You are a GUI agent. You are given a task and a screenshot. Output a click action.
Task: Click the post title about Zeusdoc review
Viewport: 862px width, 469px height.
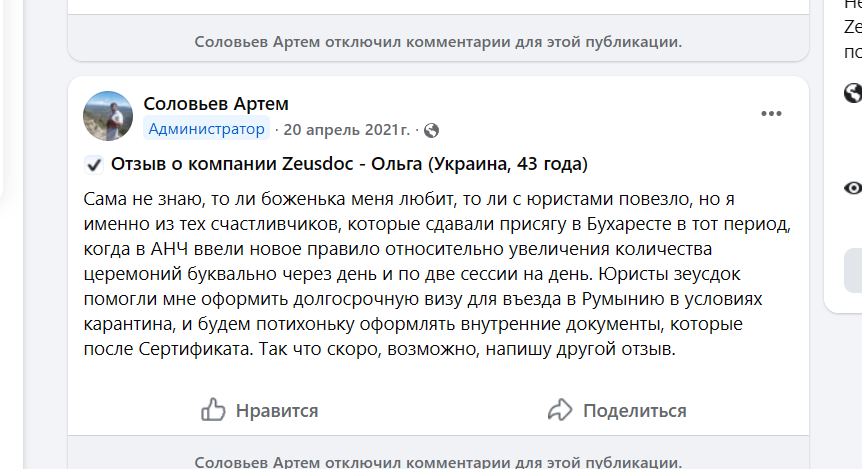pos(350,164)
